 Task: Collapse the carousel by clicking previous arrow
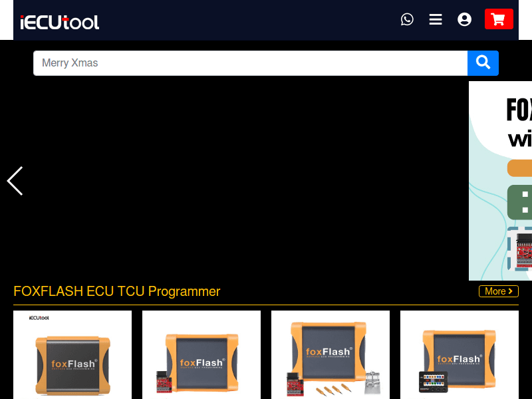[14, 181]
